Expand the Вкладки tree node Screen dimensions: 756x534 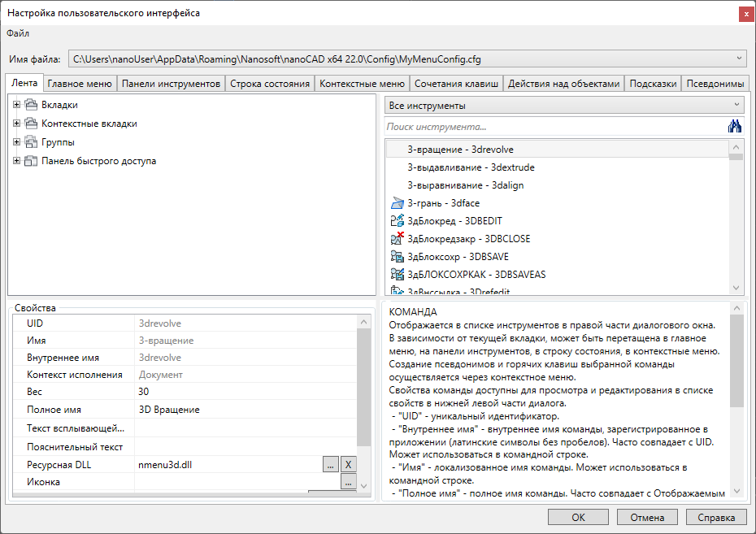[16, 105]
